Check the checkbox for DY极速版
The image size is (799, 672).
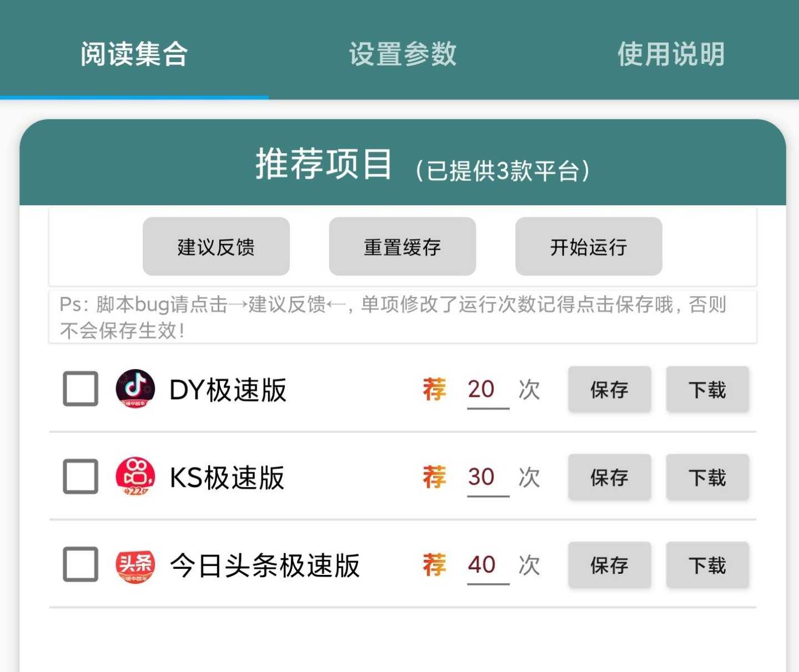pos(80,389)
